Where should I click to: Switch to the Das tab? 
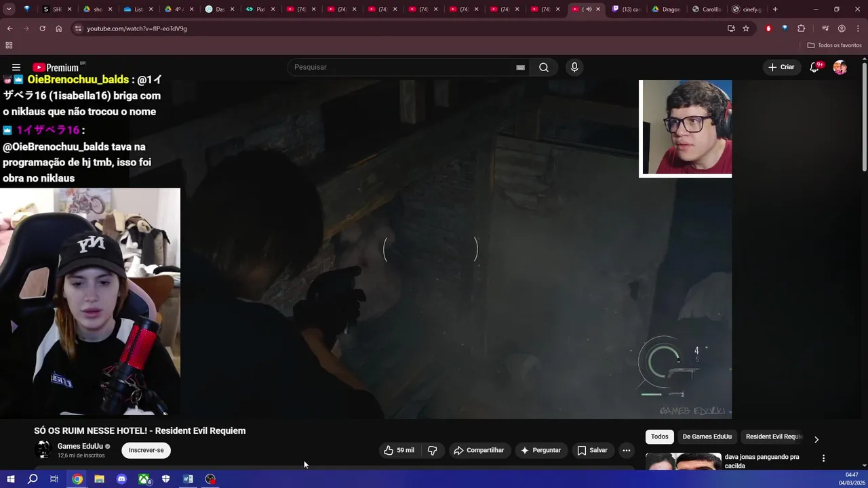click(x=218, y=9)
